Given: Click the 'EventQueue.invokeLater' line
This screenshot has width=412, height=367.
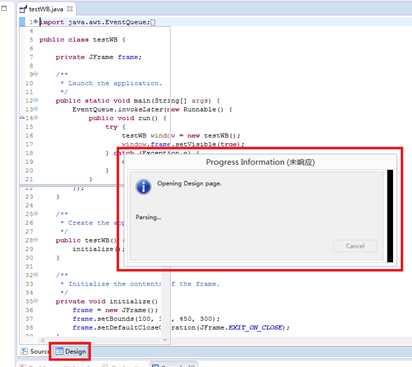Looking at the screenshot, I should pyautogui.click(x=152, y=109).
